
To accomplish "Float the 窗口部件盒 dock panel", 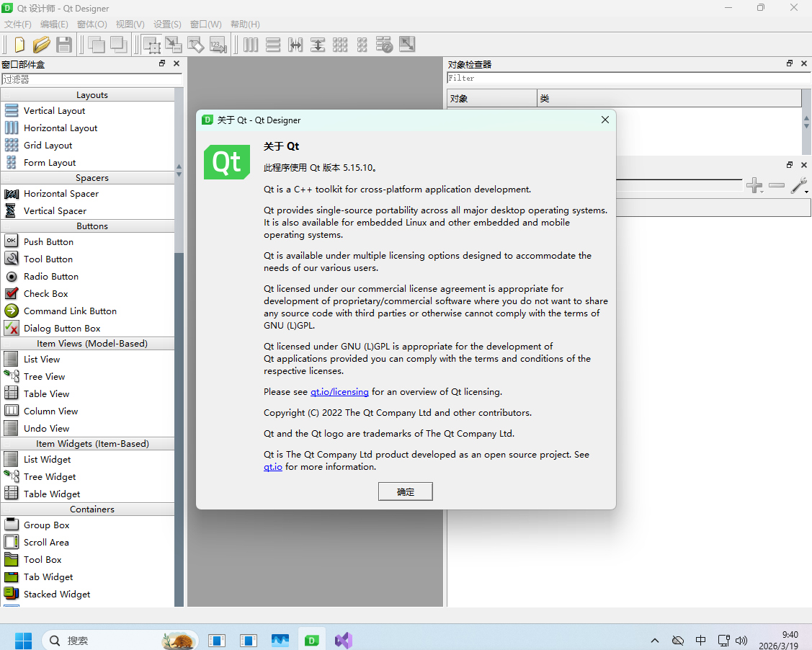I will 162,63.
